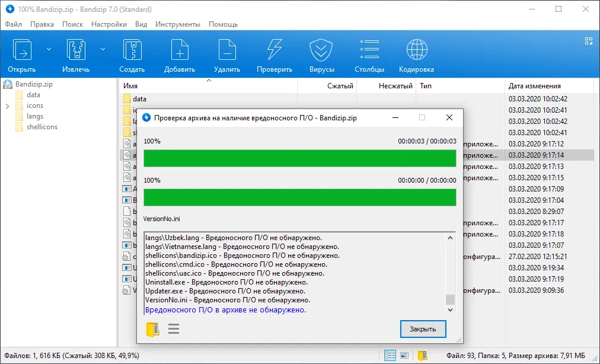
Task: Click the status bar archive folder icon
Action: click(423, 356)
